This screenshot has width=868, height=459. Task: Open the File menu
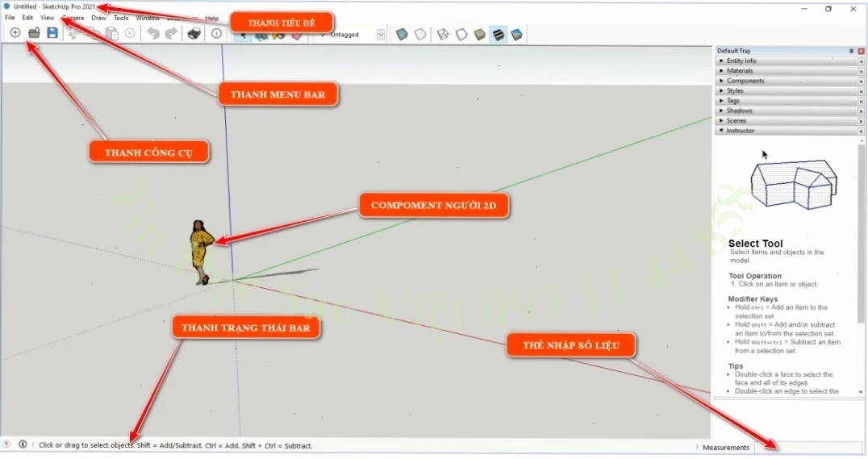pos(10,18)
